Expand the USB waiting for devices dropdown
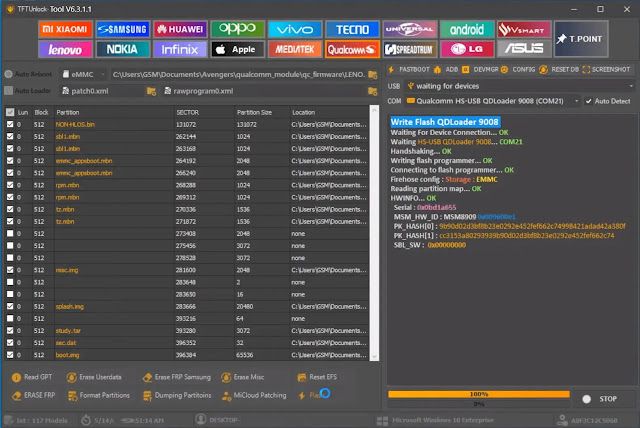 coord(520,86)
